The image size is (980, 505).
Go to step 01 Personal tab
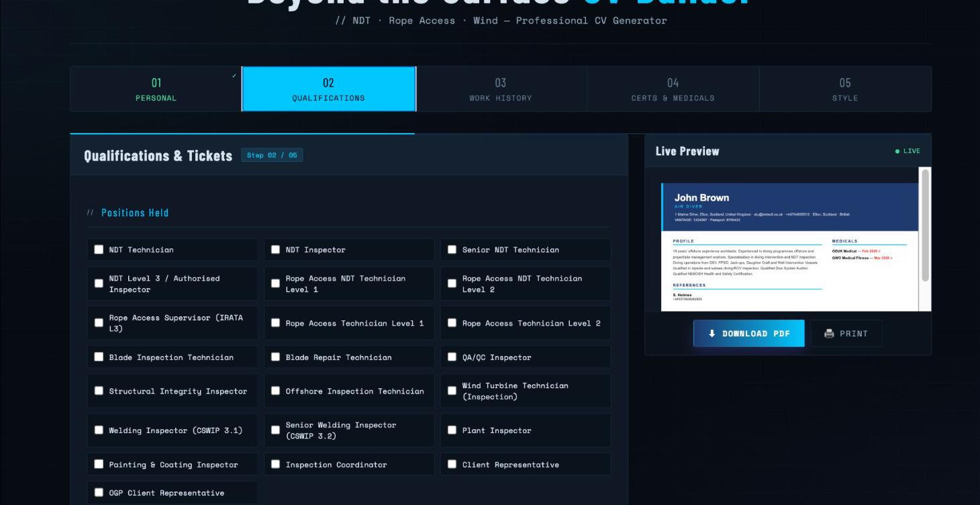pyautogui.click(x=156, y=89)
